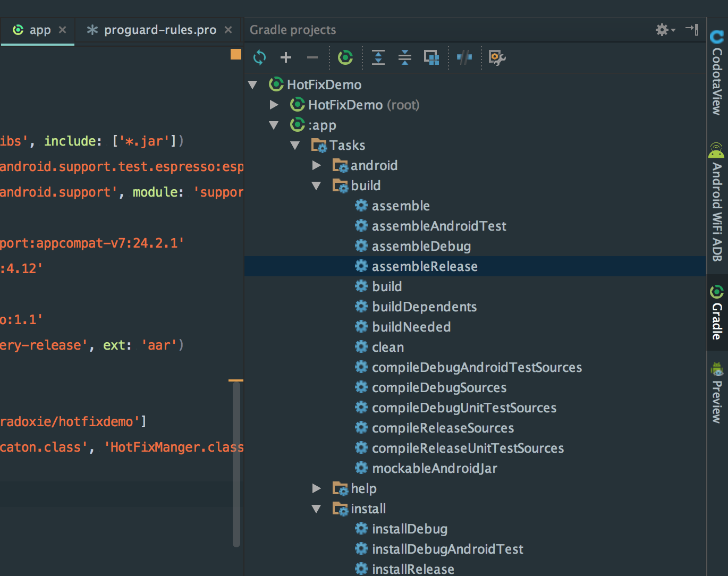The width and height of the screenshot is (728, 576).
Task: Close the app editor tab
Action: [x=63, y=30]
